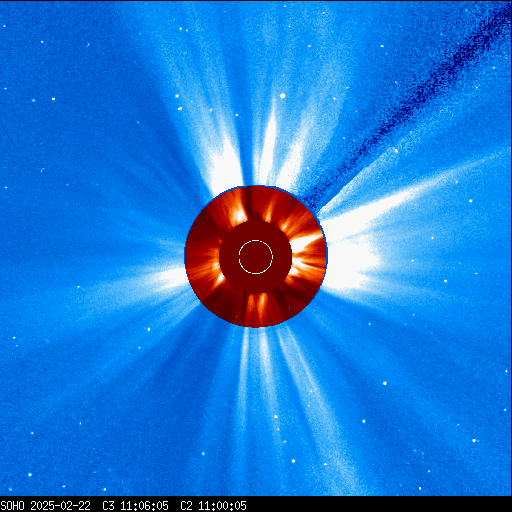Click the bright orange flare at right of C2 ring

point(305,247)
